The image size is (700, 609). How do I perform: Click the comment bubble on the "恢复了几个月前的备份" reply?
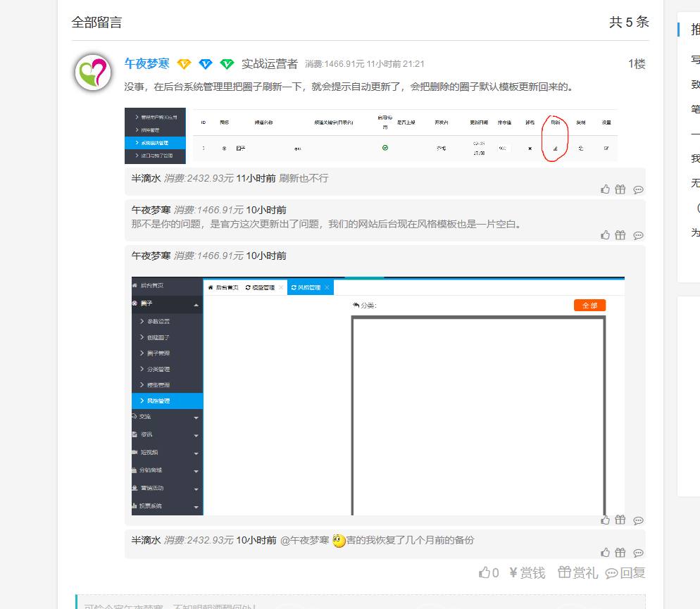(638, 553)
